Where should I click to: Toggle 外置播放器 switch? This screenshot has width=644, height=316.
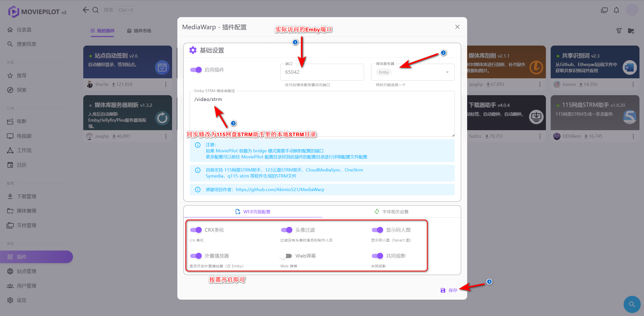[x=196, y=256]
